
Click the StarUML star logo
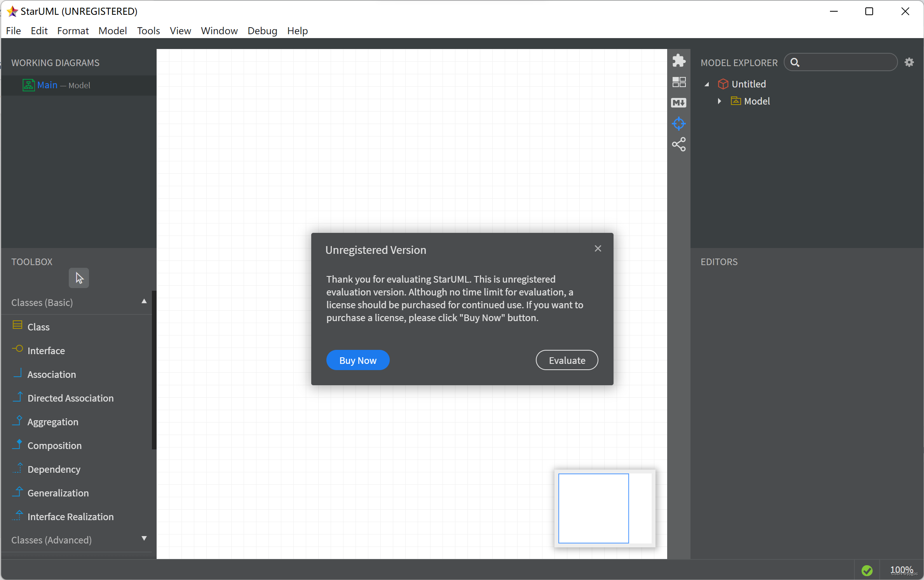click(12, 11)
